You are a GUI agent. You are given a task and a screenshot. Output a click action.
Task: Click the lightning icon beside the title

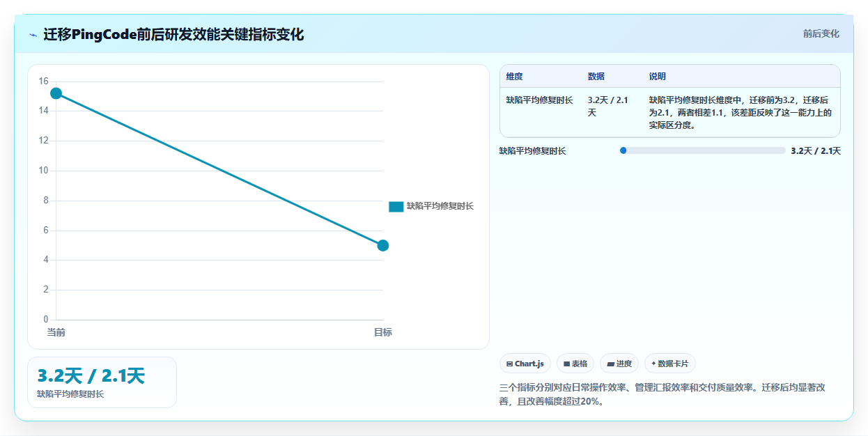click(x=33, y=35)
